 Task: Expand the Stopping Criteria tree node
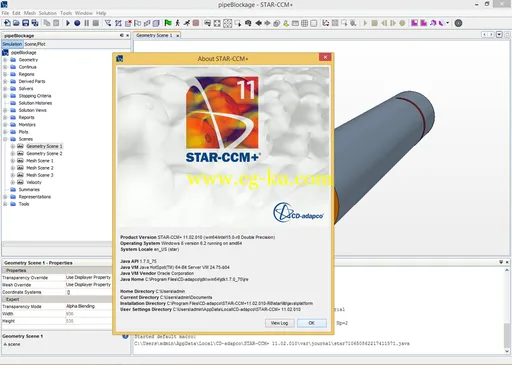(5, 96)
